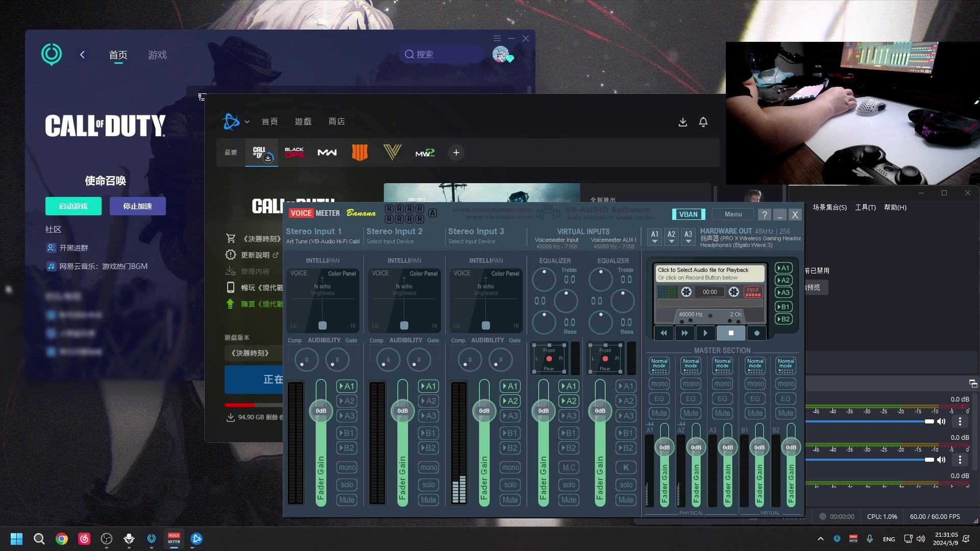
Task: Expand Battle.net logo dropdown chevron
Action: tap(247, 122)
